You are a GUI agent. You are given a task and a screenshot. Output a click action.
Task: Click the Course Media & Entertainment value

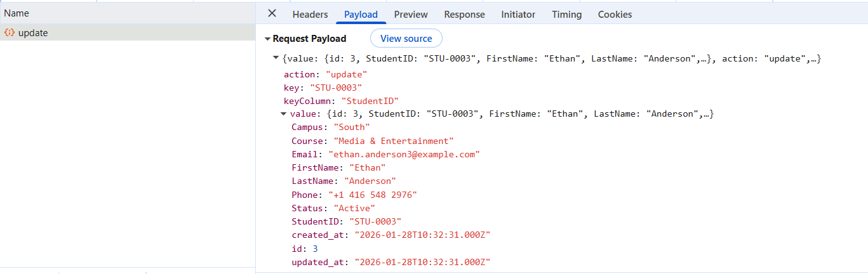click(x=394, y=141)
